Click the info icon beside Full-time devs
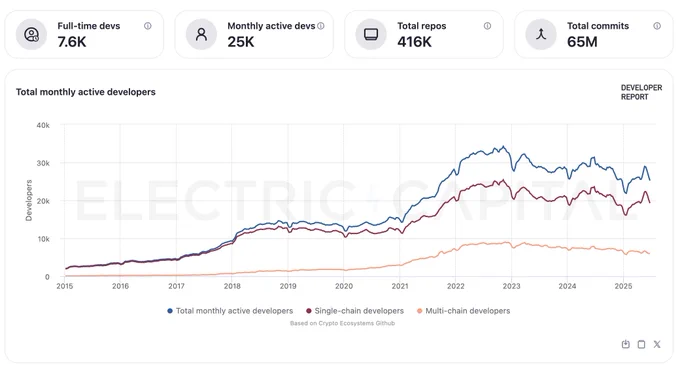 click(147, 26)
